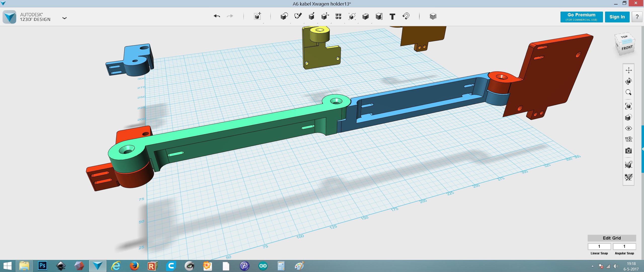The width and height of the screenshot is (644, 272).
Task: Click the Snap magnet icon
Action: (406, 16)
